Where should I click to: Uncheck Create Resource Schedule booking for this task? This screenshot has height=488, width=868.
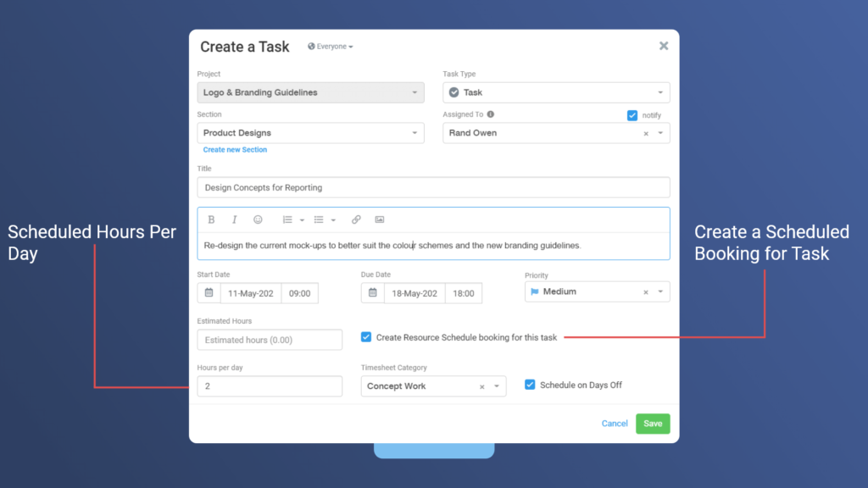point(365,336)
